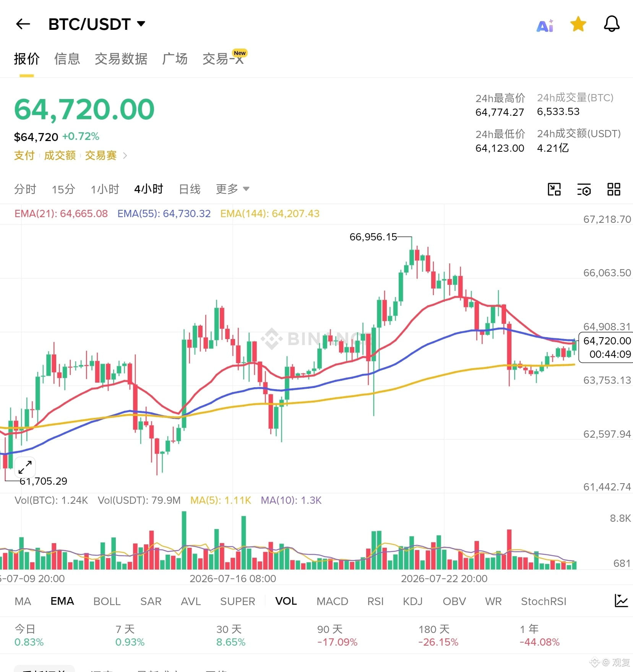This screenshot has height=672, width=633.
Task: Switch to 广场 tab
Action: pos(175,59)
